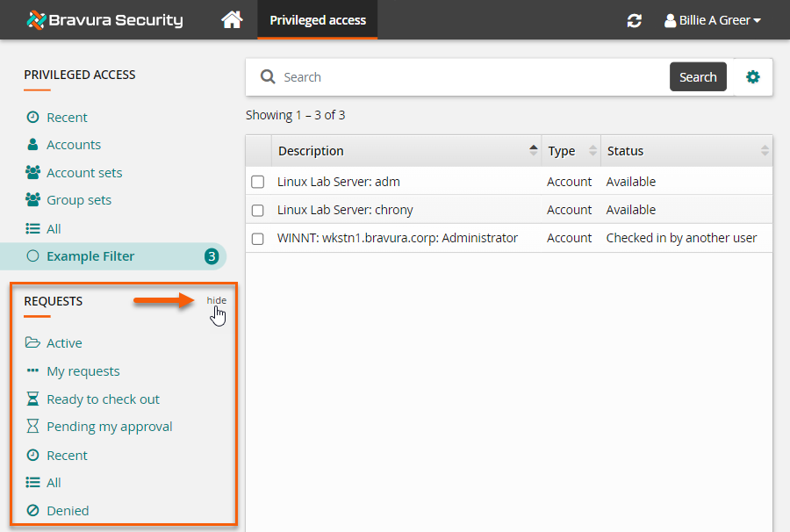This screenshot has width=790, height=532.
Task: Select Example Filter in the sidebar
Action: pos(90,256)
